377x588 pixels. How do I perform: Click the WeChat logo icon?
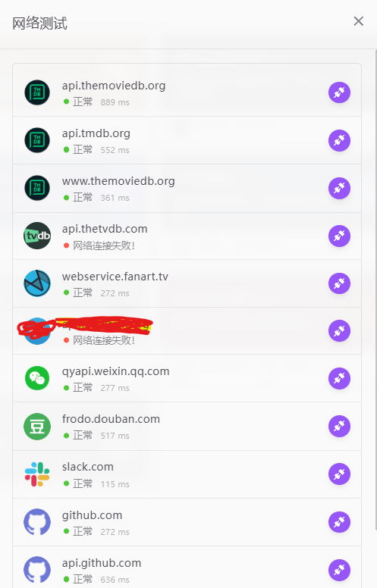tap(37, 378)
